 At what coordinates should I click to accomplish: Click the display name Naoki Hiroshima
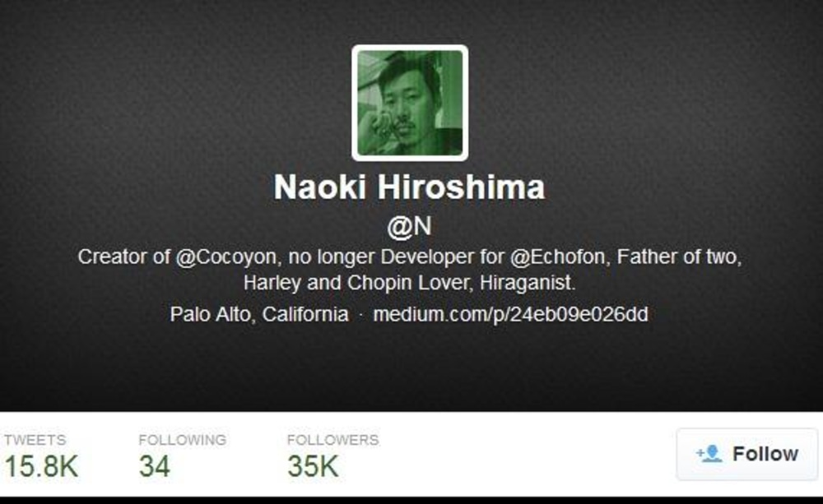[409, 187]
